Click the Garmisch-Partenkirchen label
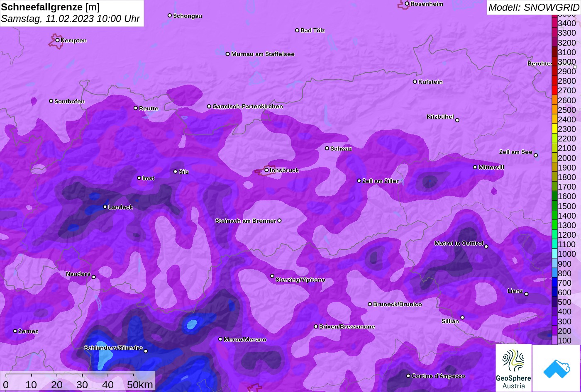Viewport: 581px width, 392px height. click(248, 106)
